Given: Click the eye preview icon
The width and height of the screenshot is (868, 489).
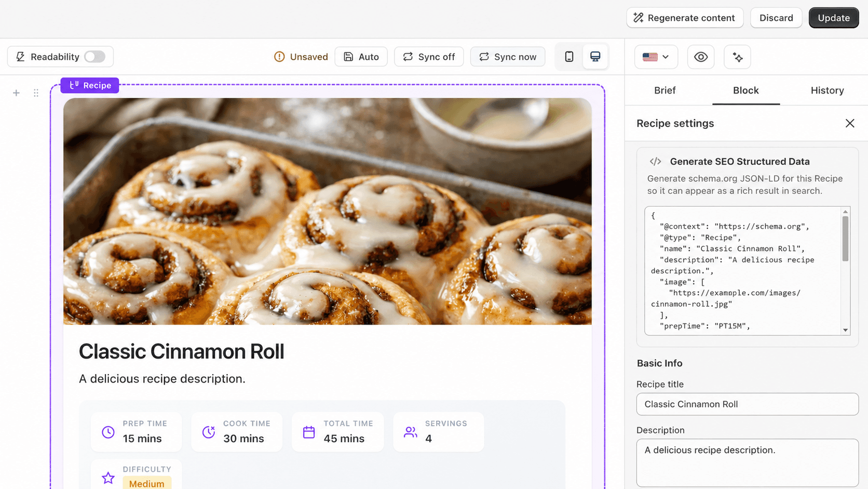Looking at the screenshot, I should [x=701, y=57].
